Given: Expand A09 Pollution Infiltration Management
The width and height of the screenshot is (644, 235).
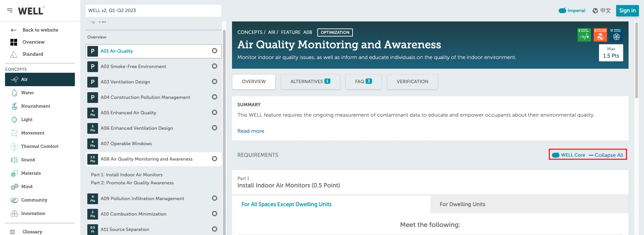Looking at the screenshot, I should (x=153, y=199).
